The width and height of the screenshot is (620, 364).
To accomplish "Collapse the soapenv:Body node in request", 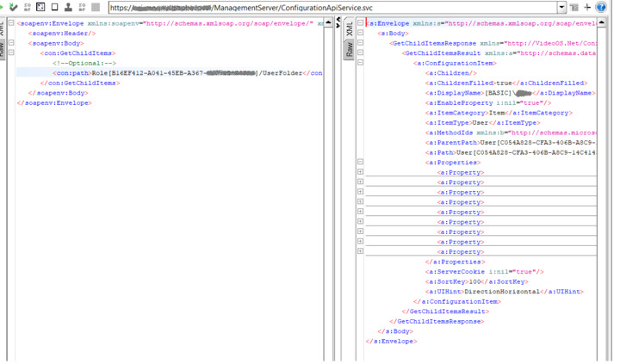I will pyautogui.click(x=11, y=43).
